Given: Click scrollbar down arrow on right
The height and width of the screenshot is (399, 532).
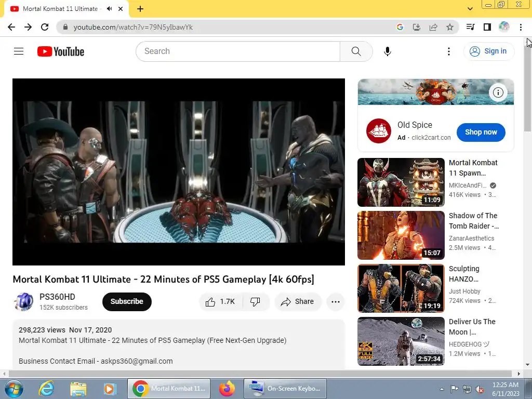Looking at the screenshot, I should click(527, 365).
